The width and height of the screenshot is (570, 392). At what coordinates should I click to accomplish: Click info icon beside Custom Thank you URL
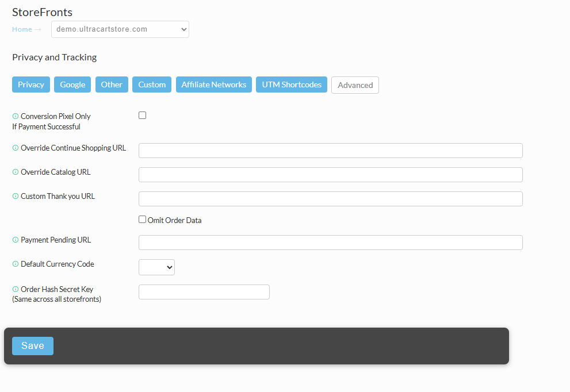point(16,196)
